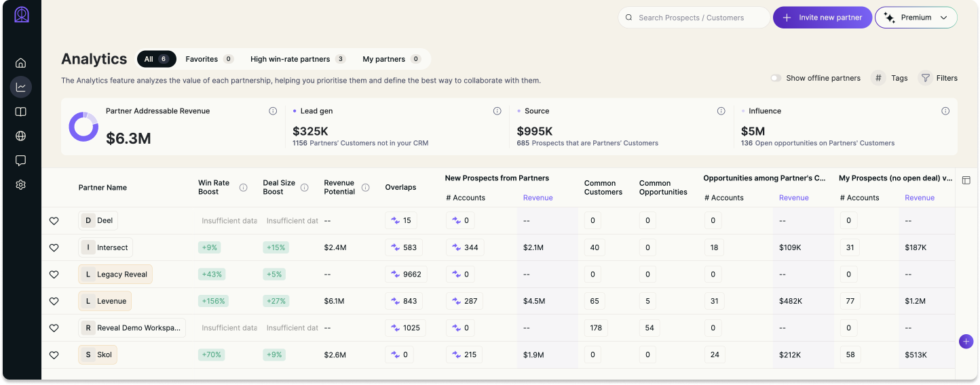The width and height of the screenshot is (980, 385).
Task: Click the Tags hash icon
Action: click(878, 78)
